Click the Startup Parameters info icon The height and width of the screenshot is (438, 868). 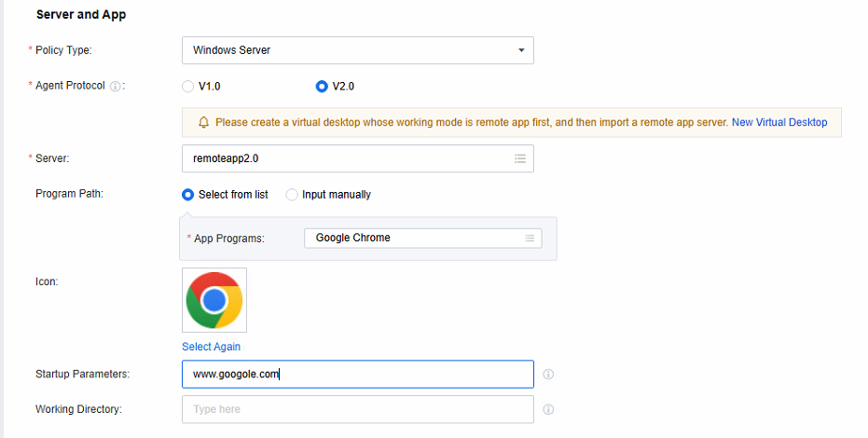[548, 375]
